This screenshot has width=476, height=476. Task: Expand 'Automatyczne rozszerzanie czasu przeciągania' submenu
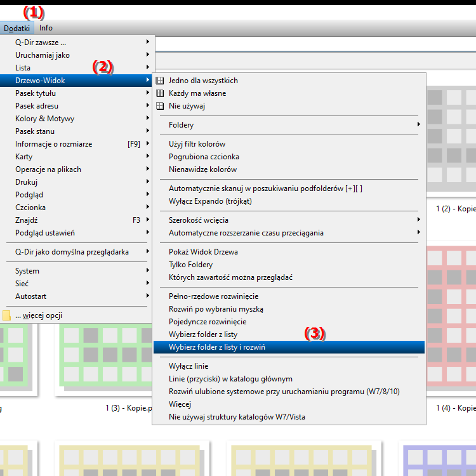pos(289,233)
